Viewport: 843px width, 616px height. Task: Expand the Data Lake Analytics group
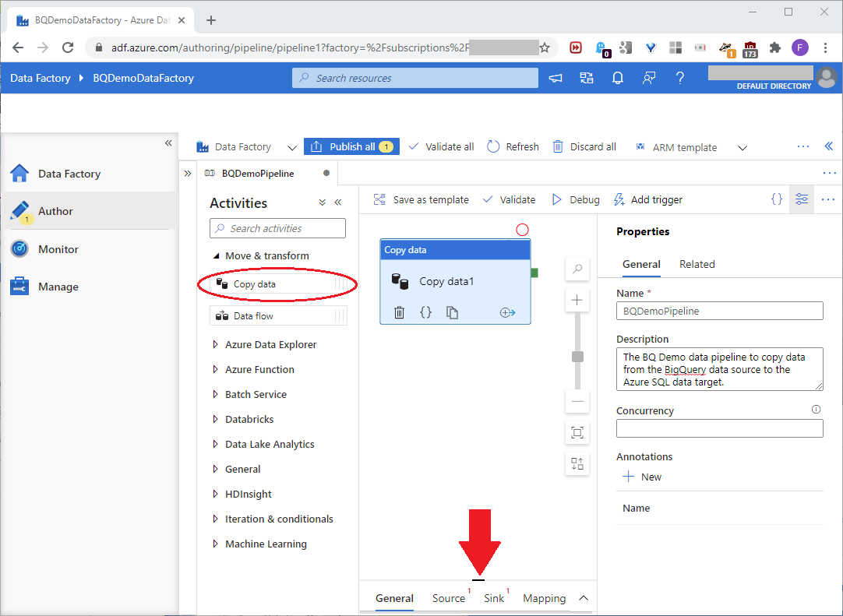(x=216, y=444)
